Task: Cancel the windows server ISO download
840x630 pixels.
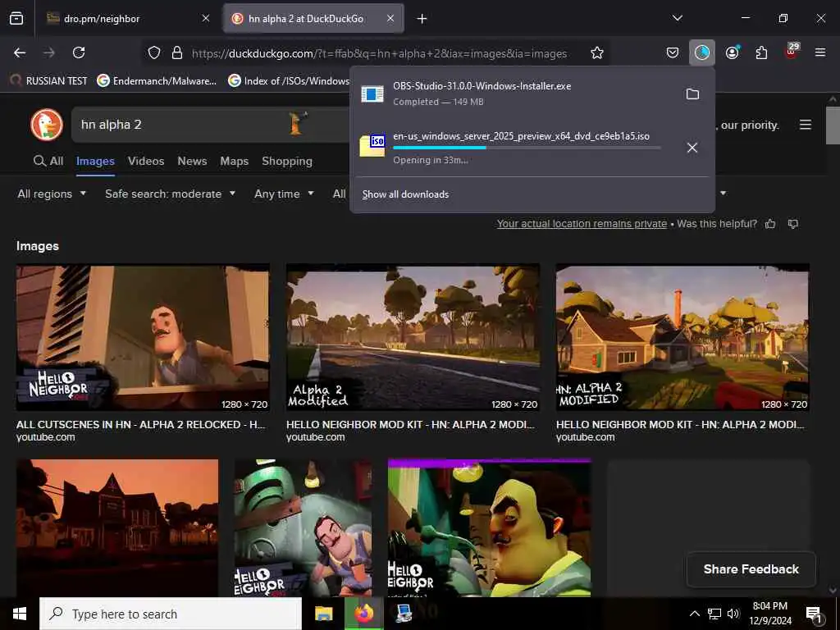Action: [x=692, y=148]
